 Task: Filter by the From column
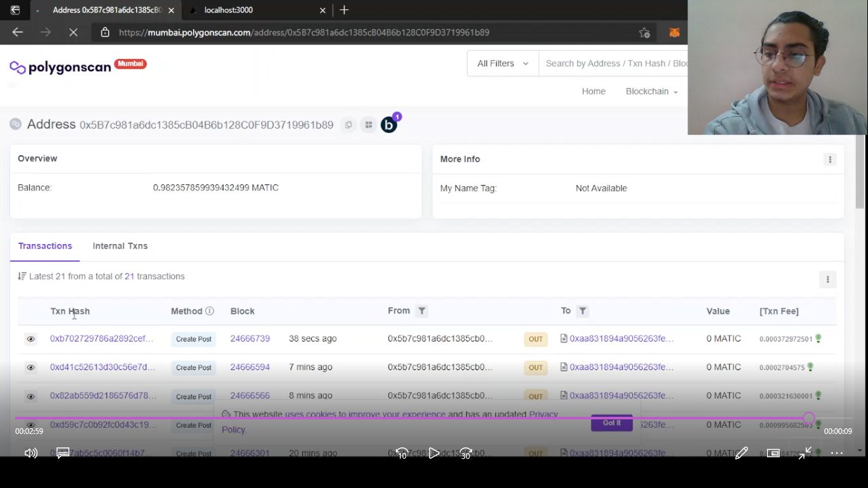click(x=421, y=311)
